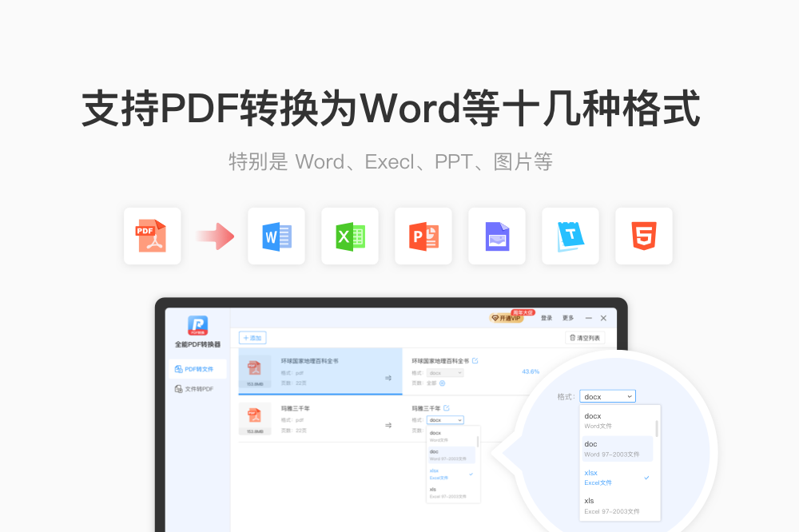Open the greyed docx format dropdown for 环球国家地理百科全书
The width and height of the screenshot is (799, 532).
445,373
